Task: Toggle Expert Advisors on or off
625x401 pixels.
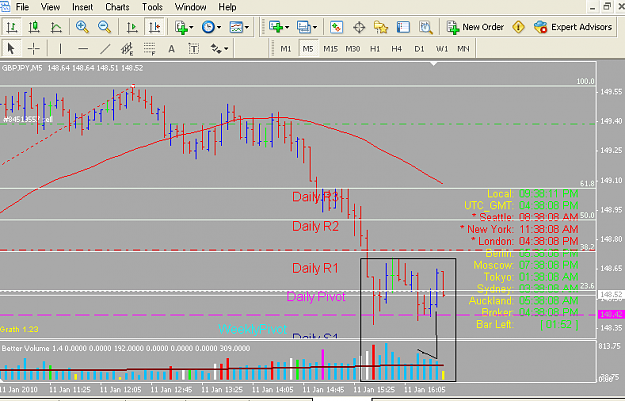Action: 573,27
